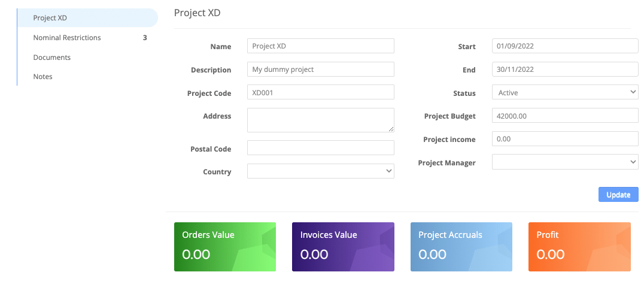The image size is (644, 281).
Task: Click the Nominal Restrictions count badge 3
Action: [x=145, y=37]
